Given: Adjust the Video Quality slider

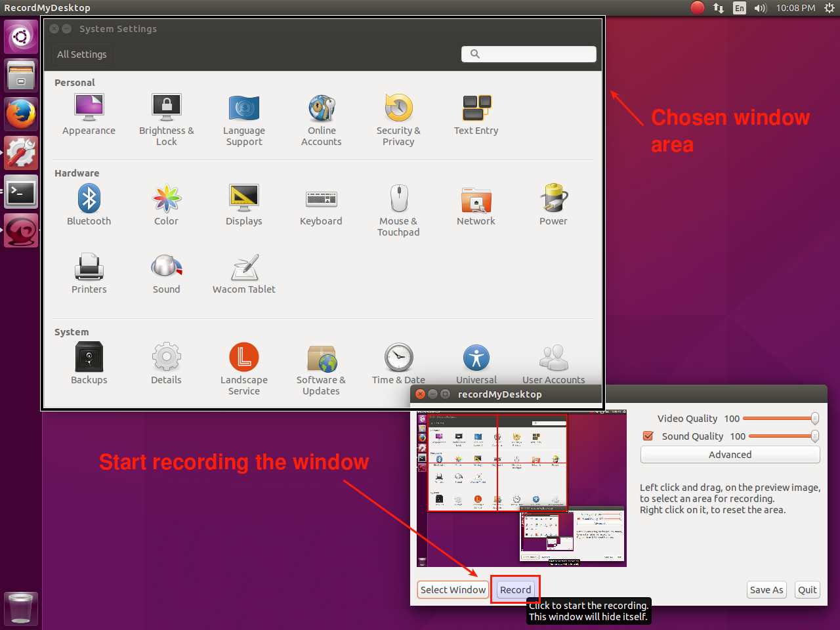Looking at the screenshot, I should coord(781,418).
